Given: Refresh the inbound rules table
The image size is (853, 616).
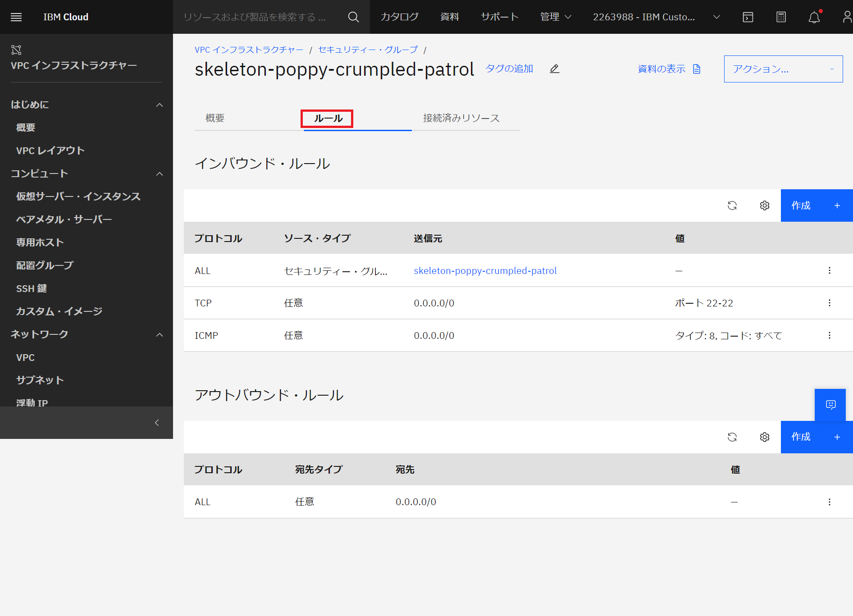Looking at the screenshot, I should pyautogui.click(x=732, y=205).
